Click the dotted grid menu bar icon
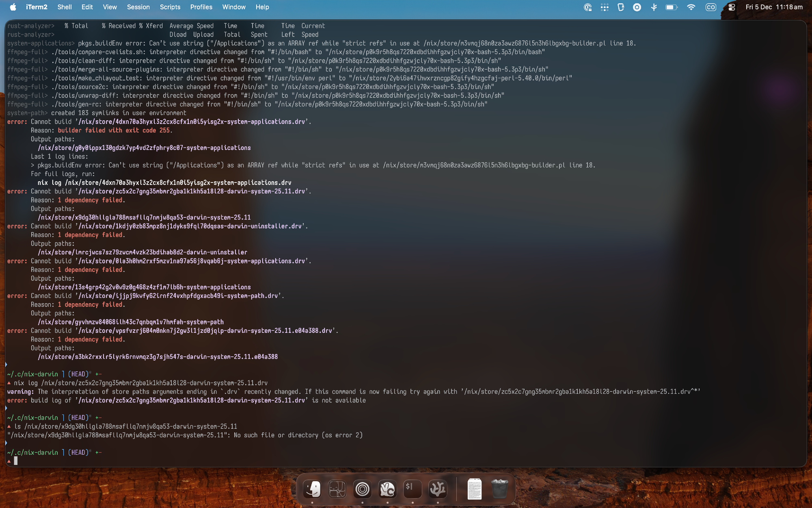Viewport: 812px width, 508px height. (x=605, y=7)
